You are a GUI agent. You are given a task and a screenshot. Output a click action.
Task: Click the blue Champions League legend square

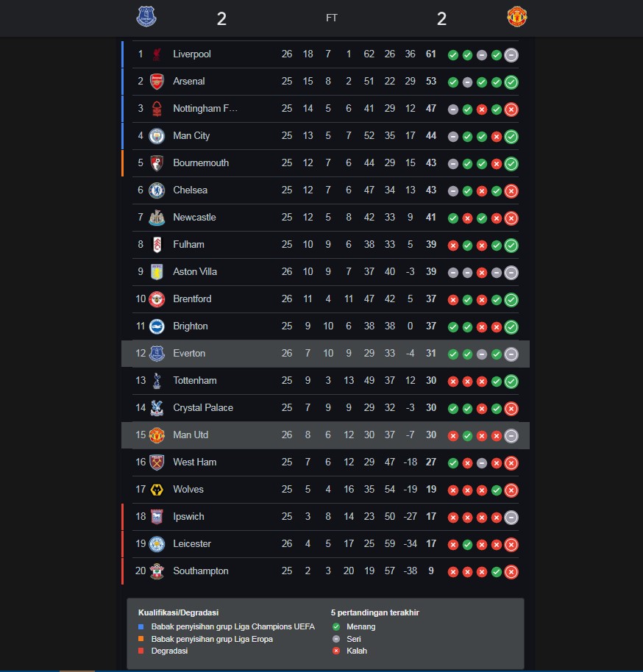point(141,627)
